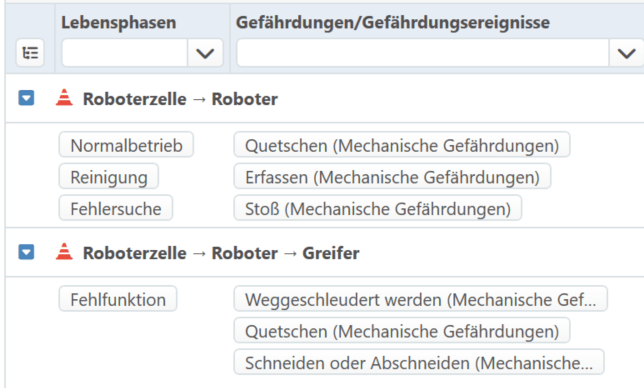The image size is (644, 388).
Task: Click the tree view icon in header
Action: click(x=30, y=53)
